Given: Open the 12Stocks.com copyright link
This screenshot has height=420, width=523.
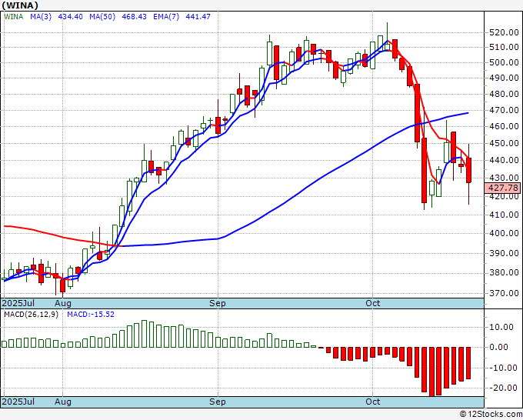Looking at the screenshot, I should tap(491, 414).
